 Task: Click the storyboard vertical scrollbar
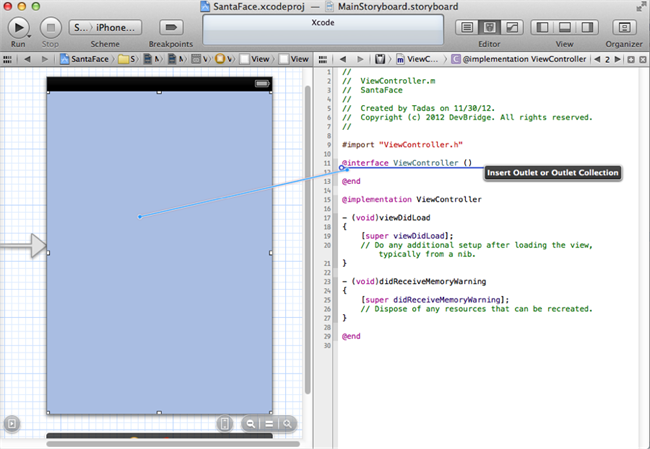click(x=308, y=240)
